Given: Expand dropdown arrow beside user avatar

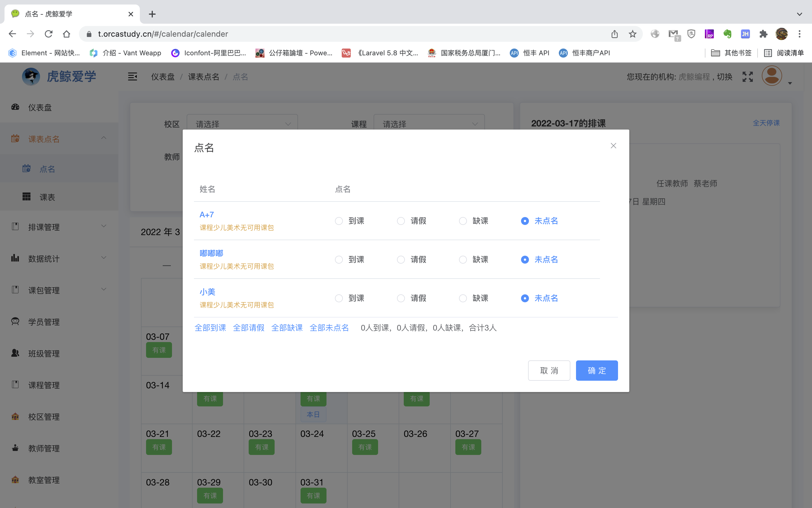Looking at the screenshot, I should tap(790, 83).
